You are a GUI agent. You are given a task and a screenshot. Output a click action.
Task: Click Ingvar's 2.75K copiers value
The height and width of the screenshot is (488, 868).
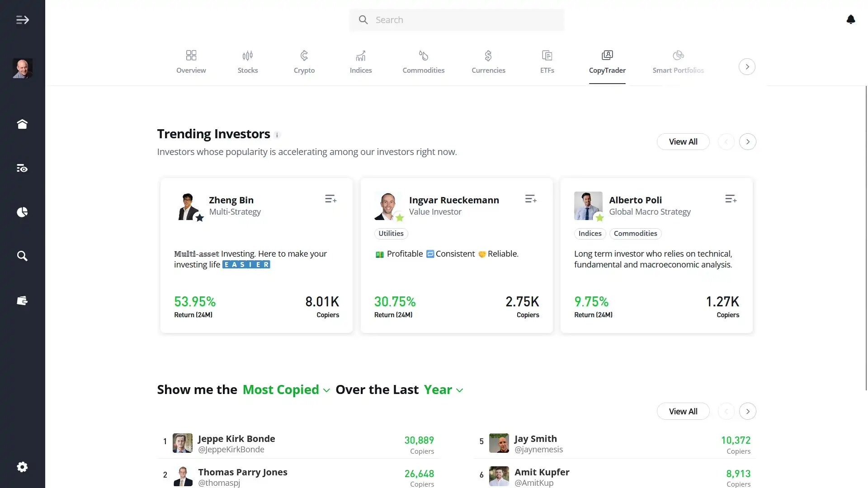[x=522, y=301]
